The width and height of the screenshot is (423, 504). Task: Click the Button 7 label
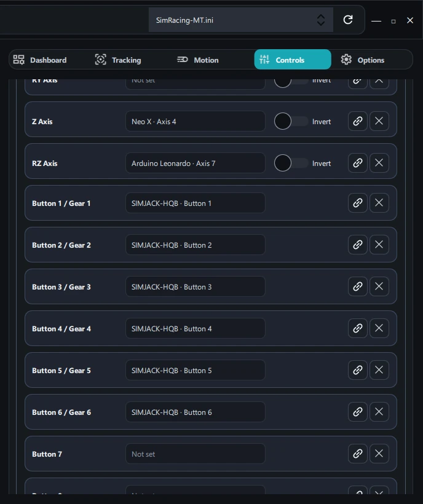coord(47,454)
